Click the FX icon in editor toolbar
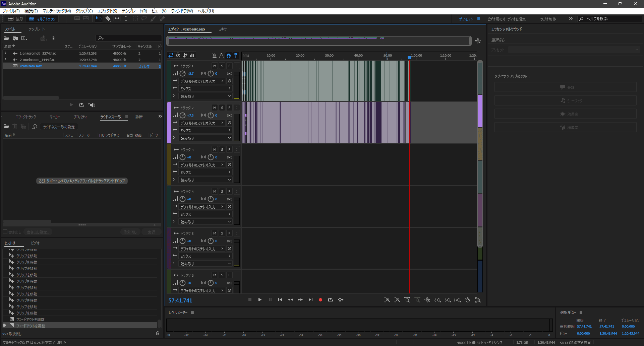 coord(178,55)
